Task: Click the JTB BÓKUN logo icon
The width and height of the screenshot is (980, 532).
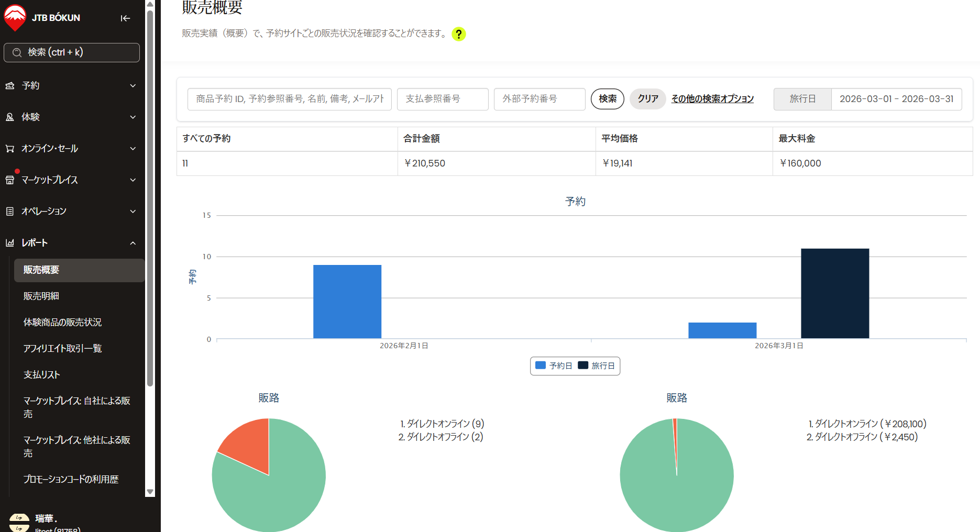Action: tap(15, 18)
